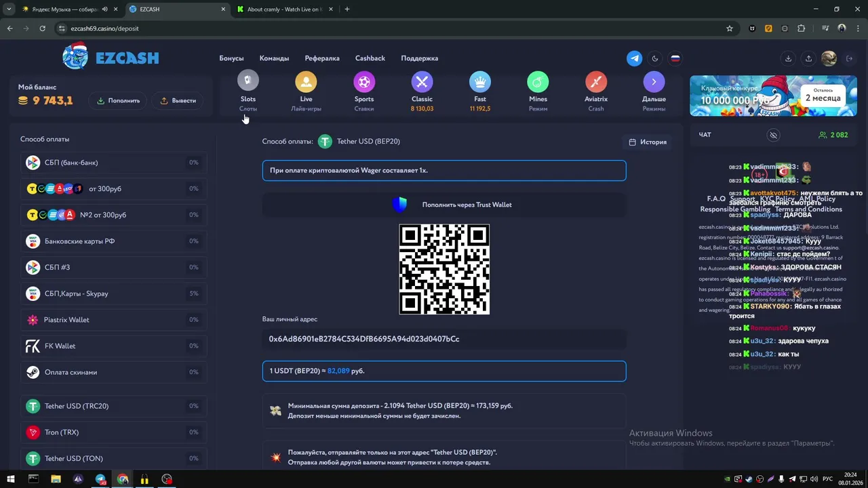868x488 pixels.
Task: Hide the chat with crossed-eye icon
Action: 773,135
